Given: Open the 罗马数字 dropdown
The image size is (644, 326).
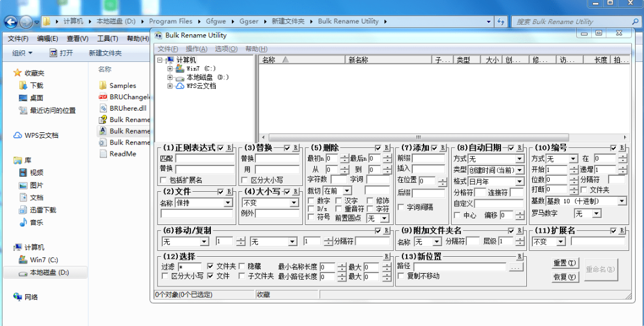Looking at the screenshot, I should (x=597, y=214).
